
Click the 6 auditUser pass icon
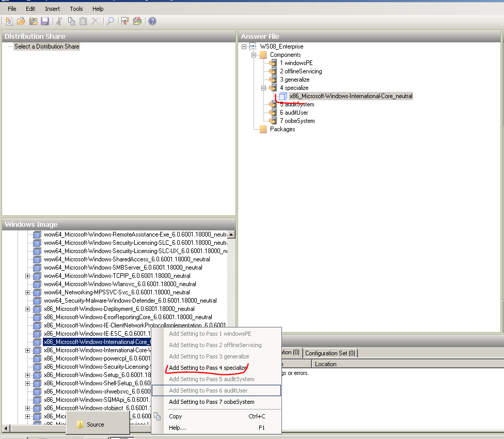pyautogui.click(x=273, y=113)
